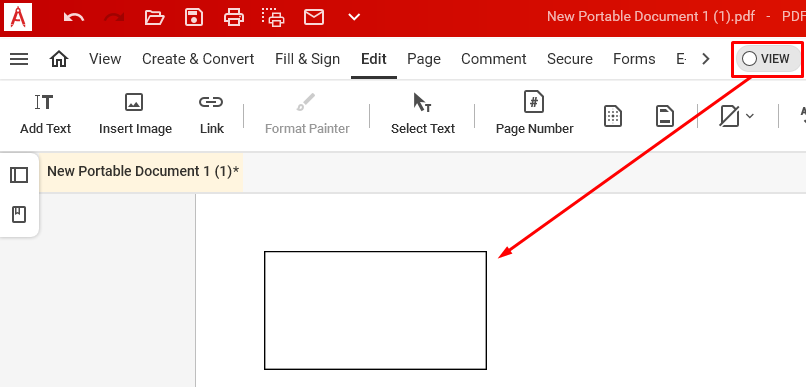Switch to the Fill & Sign tab
This screenshot has height=387, width=806.
(x=307, y=59)
